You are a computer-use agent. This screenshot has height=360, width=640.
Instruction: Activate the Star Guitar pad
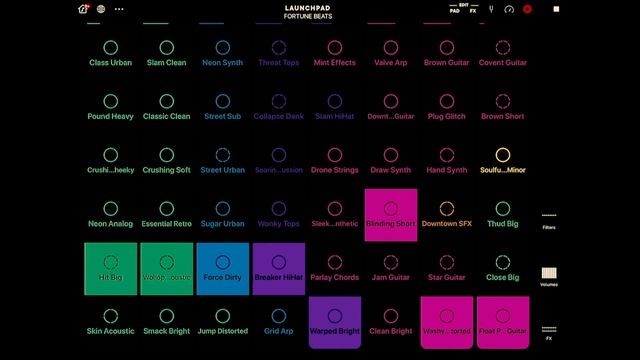447,269
